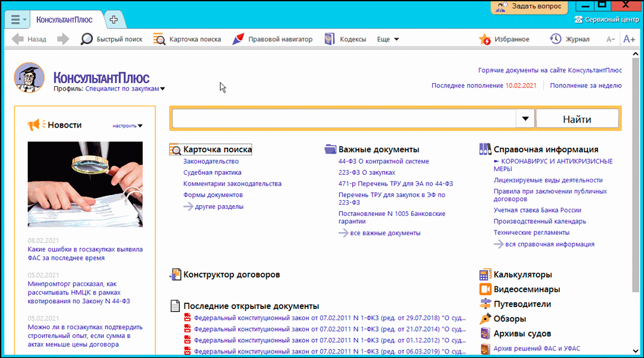This screenshot has width=644, height=358.
Task: Click the Последние открытые документы page icon
Action: [x=175, y=306]
